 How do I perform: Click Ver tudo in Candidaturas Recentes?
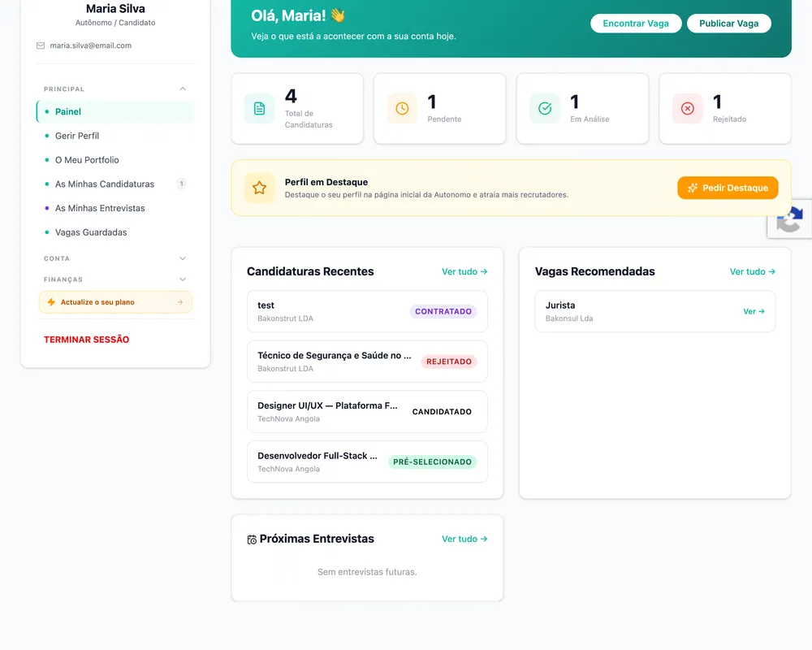[x=464, y=271]
